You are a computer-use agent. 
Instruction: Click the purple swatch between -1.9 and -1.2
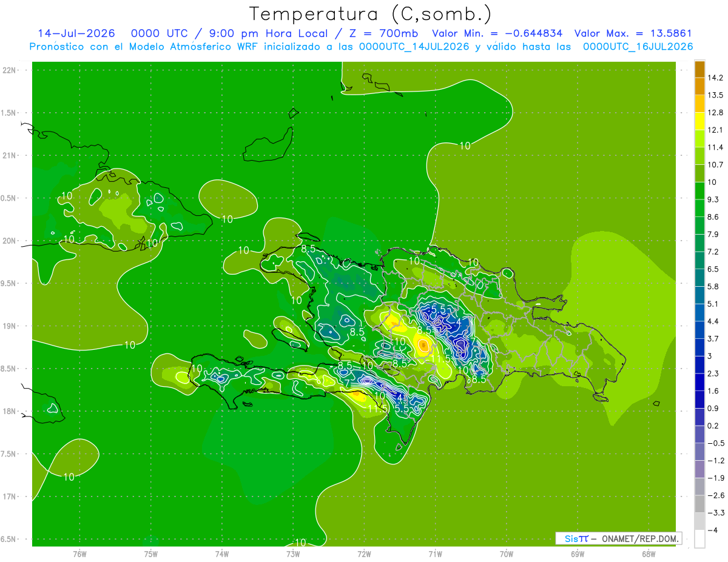pyautogui.click(x=699, y=469)
